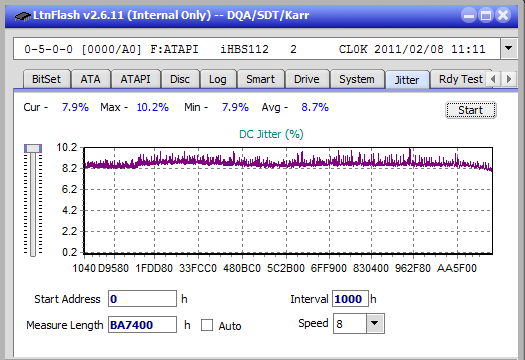The image size is (525, 360).
Task: Open the ATAPI tab
Action: pyautogui.click(x=135, y=79)
